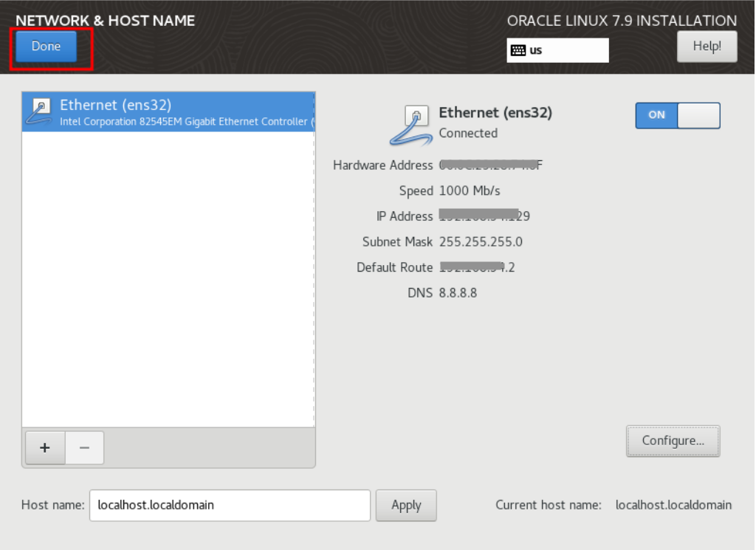The image size is (756, 550).
Task: Open the Configure... dialog
Action: click(x=673, y=441)
